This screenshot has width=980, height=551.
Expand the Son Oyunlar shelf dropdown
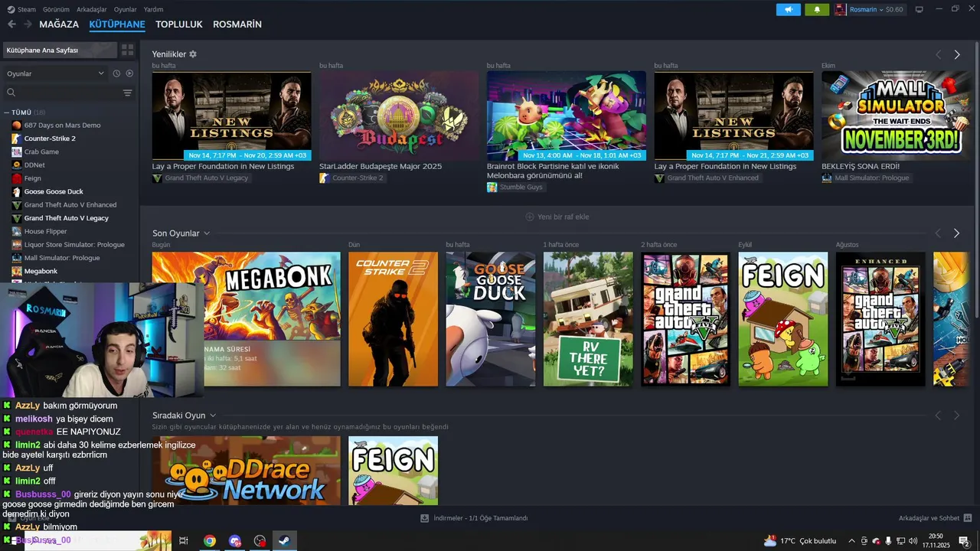tap(207, 233)
